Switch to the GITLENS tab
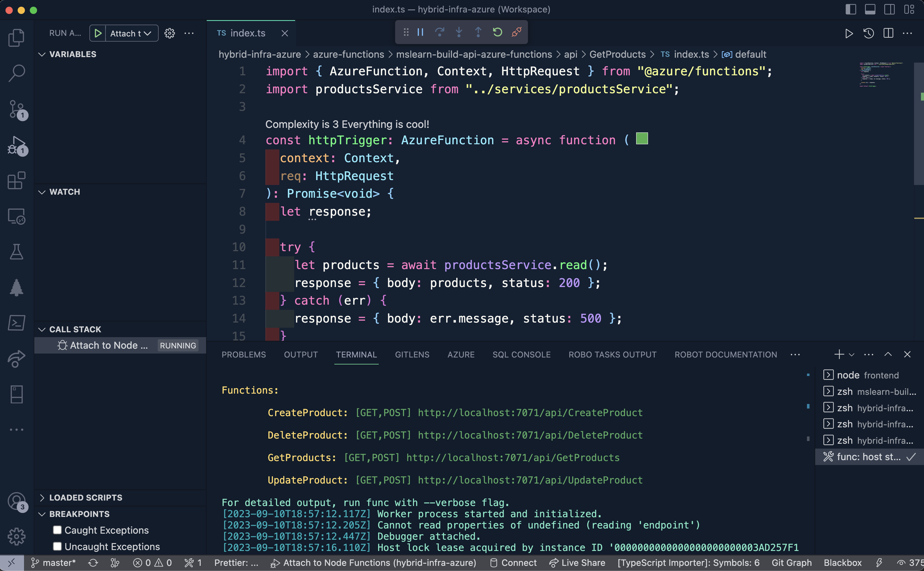This screenshot has height=571, width=924. [x=412, y=354]
